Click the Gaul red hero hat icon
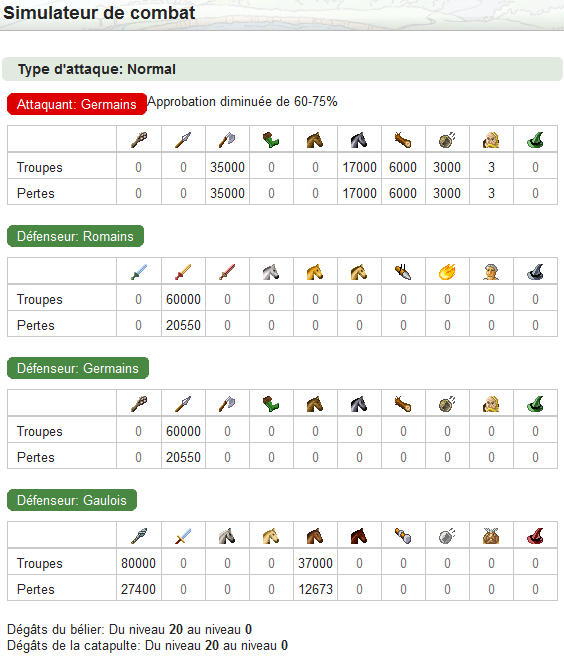 (x=535, y=536)
